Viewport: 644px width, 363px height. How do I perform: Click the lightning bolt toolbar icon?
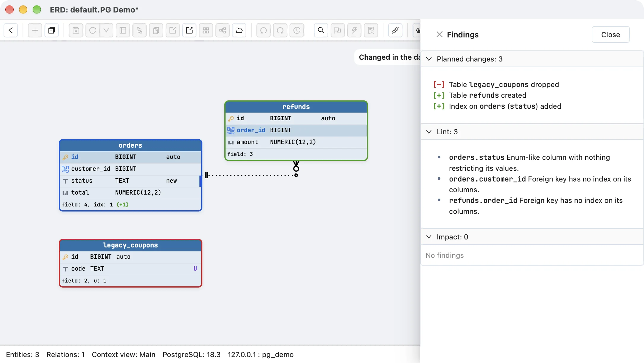click(354, 30)
